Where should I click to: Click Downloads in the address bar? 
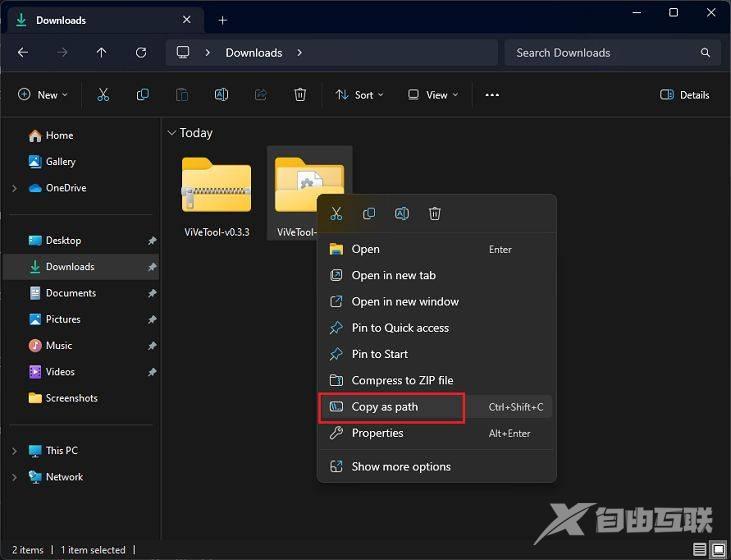tap(254, 53)
